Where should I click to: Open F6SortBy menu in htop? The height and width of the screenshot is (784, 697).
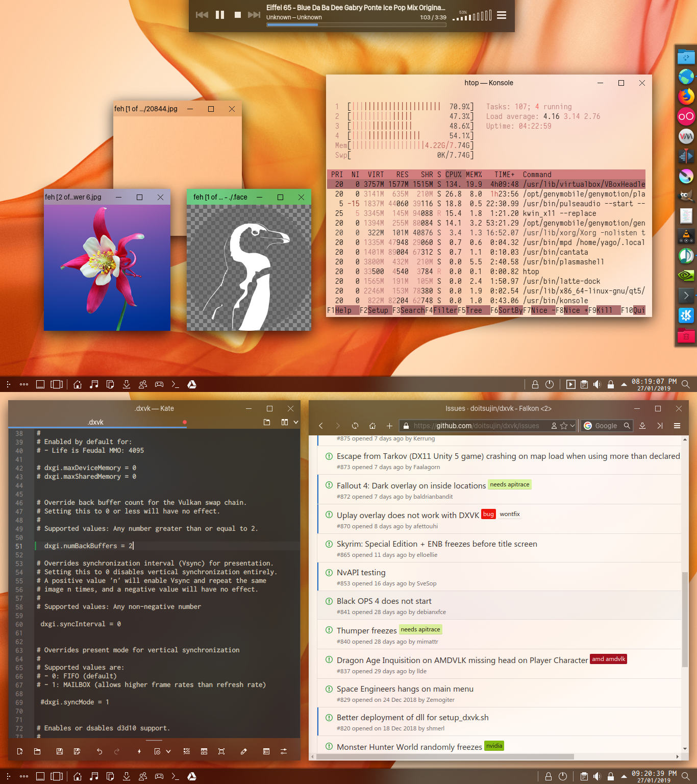tap(507, 310)
